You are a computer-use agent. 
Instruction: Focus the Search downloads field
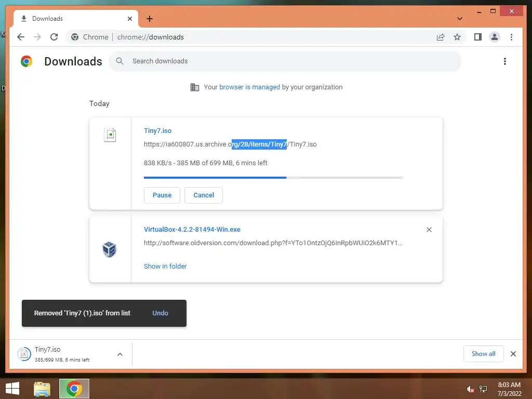click(285, 61)
